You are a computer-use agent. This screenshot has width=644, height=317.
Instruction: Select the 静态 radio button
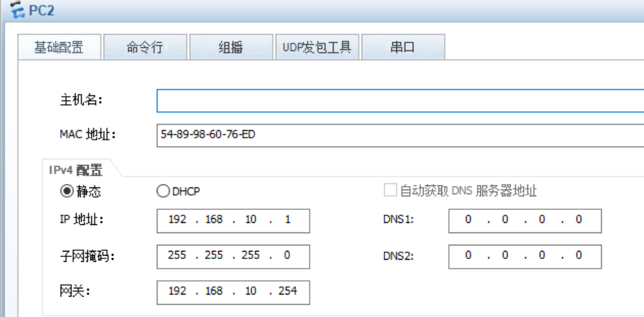(67, 192)
